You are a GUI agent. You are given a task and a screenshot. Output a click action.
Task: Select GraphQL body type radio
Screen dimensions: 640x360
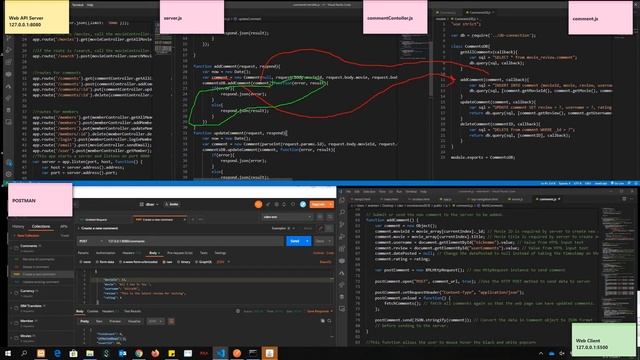pos(197,262)
